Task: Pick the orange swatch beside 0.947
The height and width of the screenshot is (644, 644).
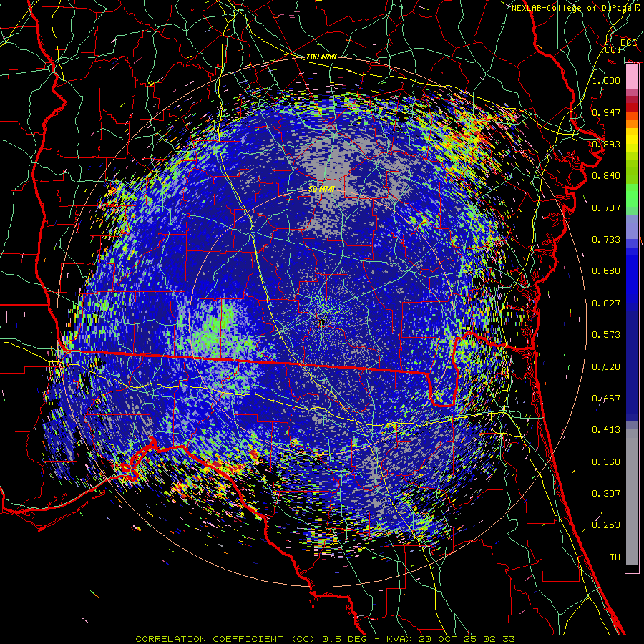Action: click(x=632, y=116)
